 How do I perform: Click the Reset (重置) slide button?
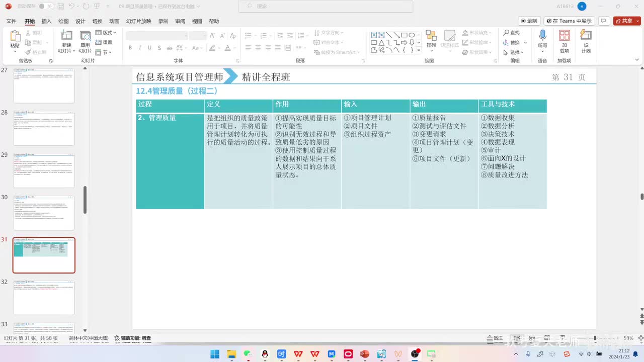(x=104, y=42)
